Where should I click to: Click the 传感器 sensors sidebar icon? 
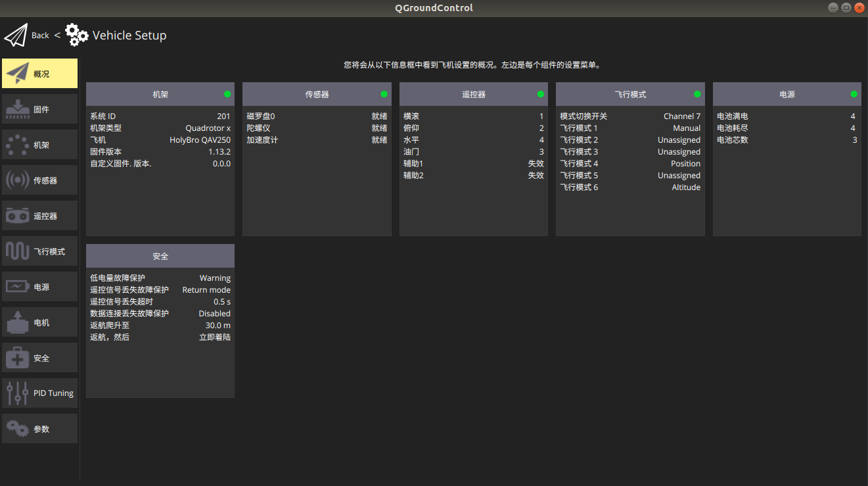[18, 180]
